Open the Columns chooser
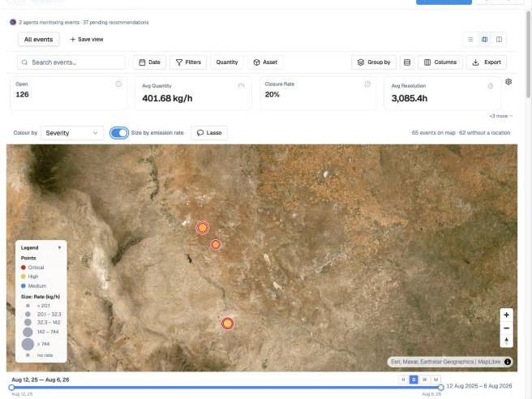 pyautogui.click(x=440, y=62)
